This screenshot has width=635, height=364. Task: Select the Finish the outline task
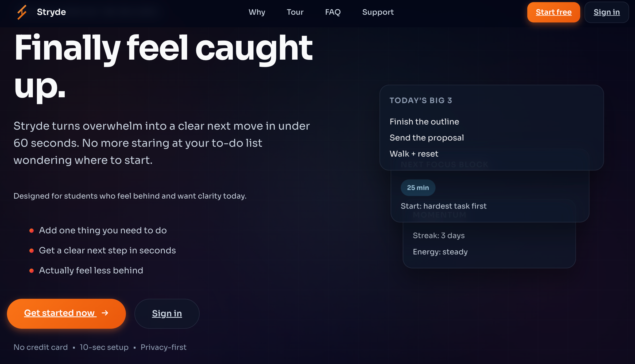tap(424, 122)
